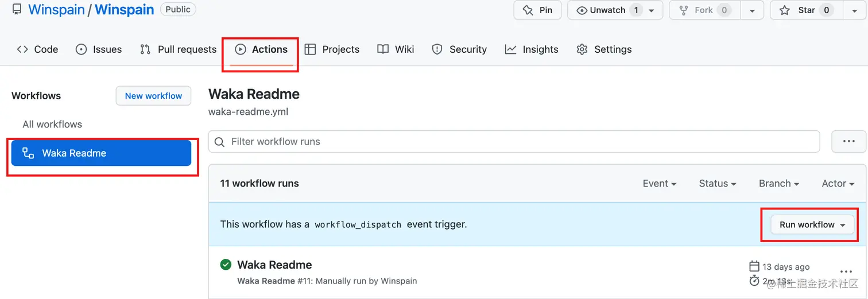This screenshot has height=299, width=868.
Task: Open the Actions tab
Action: pos(261,49)
